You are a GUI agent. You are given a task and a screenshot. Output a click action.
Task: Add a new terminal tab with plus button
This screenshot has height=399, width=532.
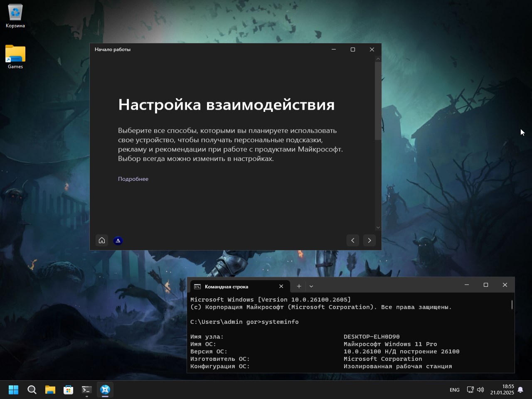[299, 286]
